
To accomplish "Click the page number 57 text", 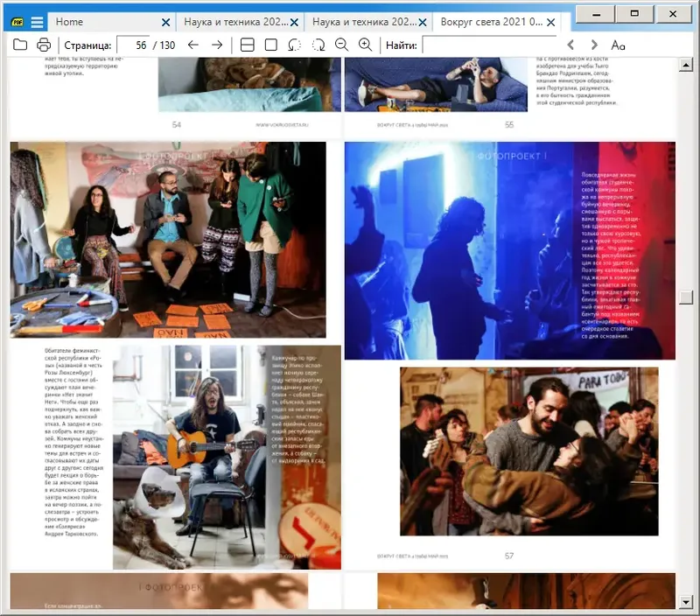I will click(x=509, y=556).
